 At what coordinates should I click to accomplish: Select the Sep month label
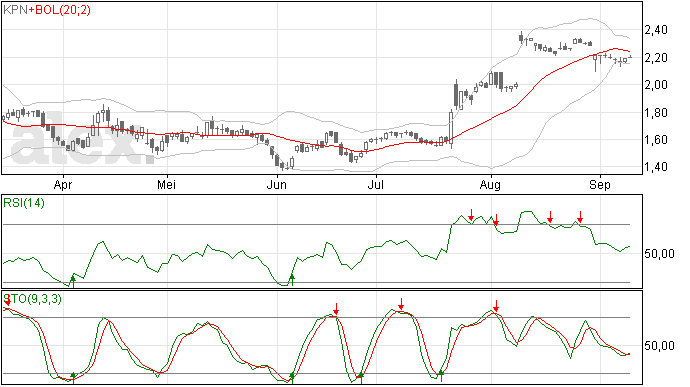click(600, 185)
